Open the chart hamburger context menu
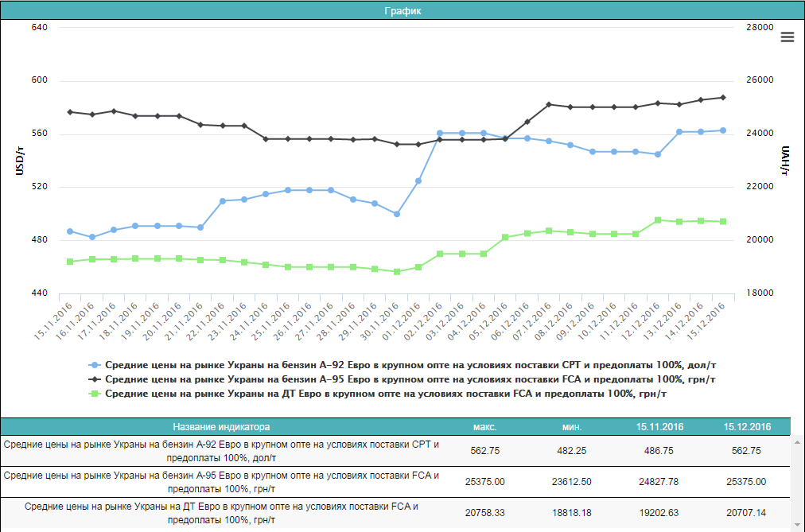 tap(787, 37)
